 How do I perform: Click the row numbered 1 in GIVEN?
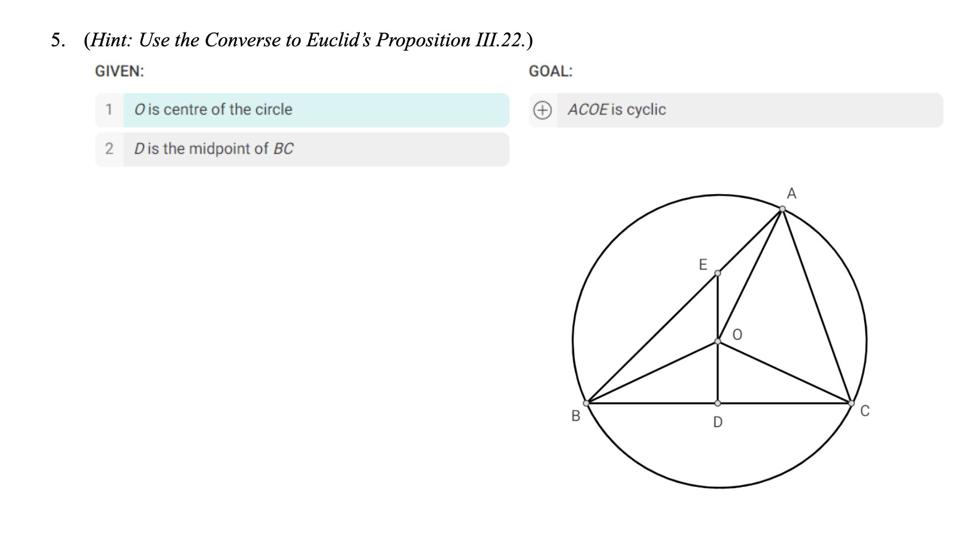109,110
